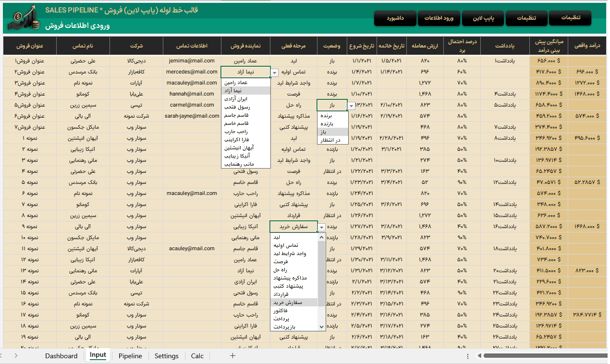Viewport: 610px width, 364px height.
Task: Click تنظیمات button next to پایپ لاین
Action: click(527, 18)
